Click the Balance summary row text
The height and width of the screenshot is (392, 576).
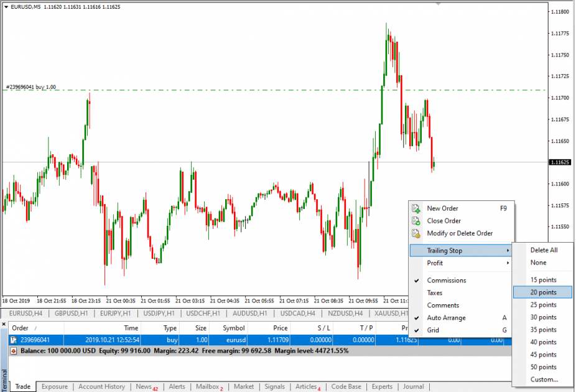pos(184,351)
